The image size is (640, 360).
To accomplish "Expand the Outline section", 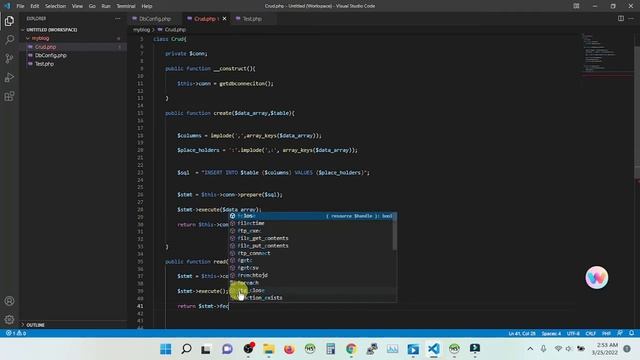I will pyautogui.click(x=35, y=325).
